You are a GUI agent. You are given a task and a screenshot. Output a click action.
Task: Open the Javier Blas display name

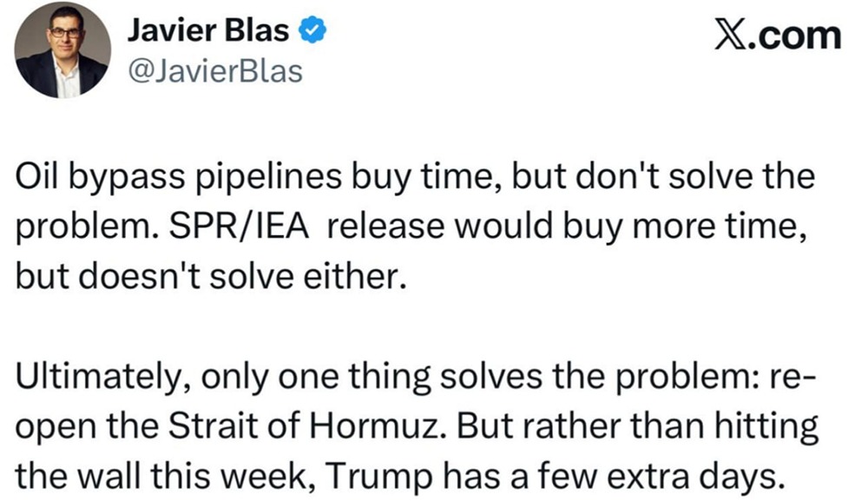pos(207,31)
